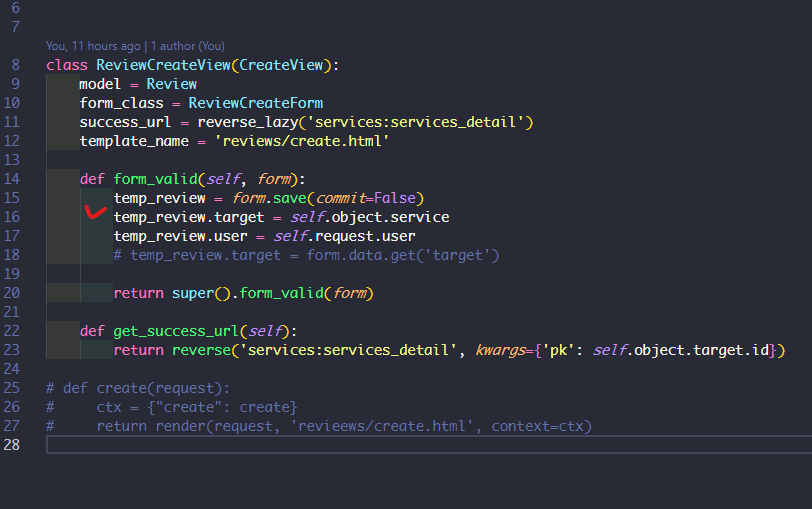
Task: Click line number 8 in the gutter
Action: tap(16, 65)
